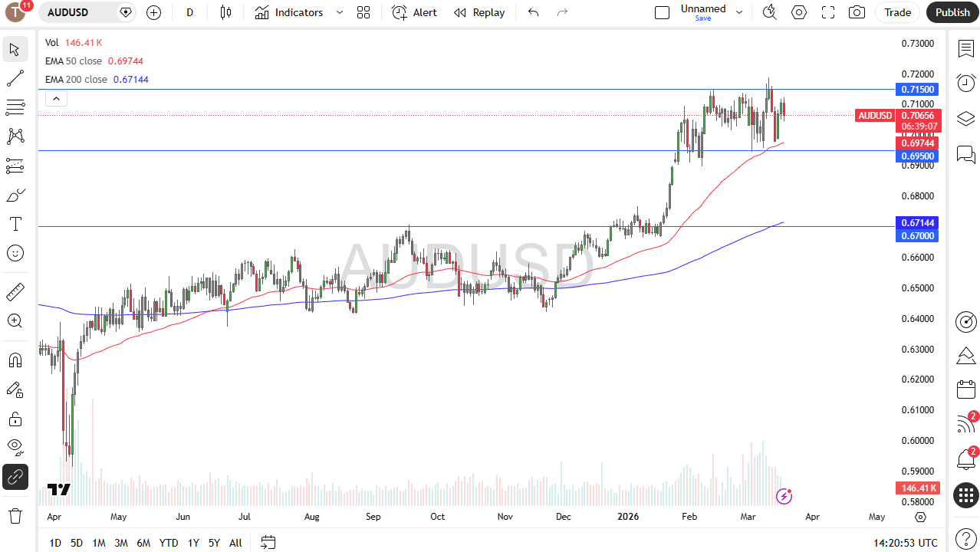Enable Magnet mode
Image resolution: width=980 pixels, height=552 pixels.
(x=15, y=360)
